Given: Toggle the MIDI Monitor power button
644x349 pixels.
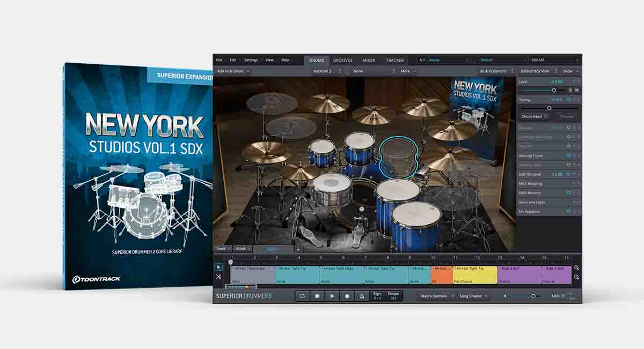Looking at the screenshot, I should 568,192.
